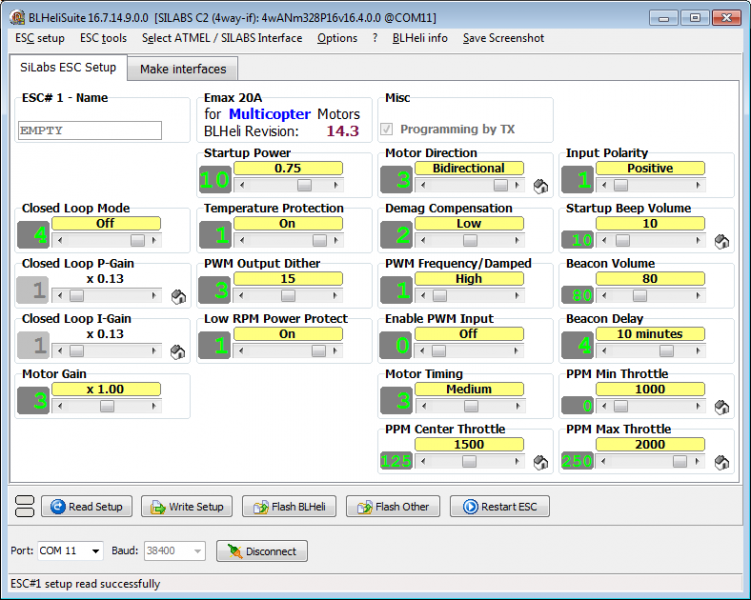Click the Startup Beep Volume default icon
This screenshot has height=600, width=751.
pyautogui.click(x=721, y=241)
